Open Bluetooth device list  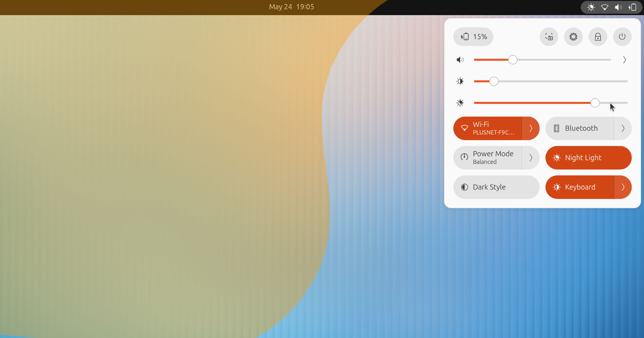623,128
